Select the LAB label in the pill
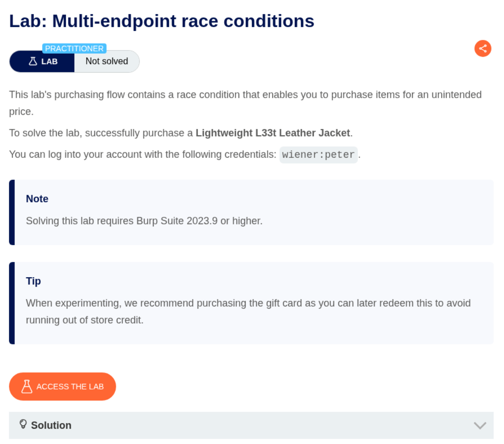This screenshot has height=444, width=504. pyautogui.click(x=50, y=61)
